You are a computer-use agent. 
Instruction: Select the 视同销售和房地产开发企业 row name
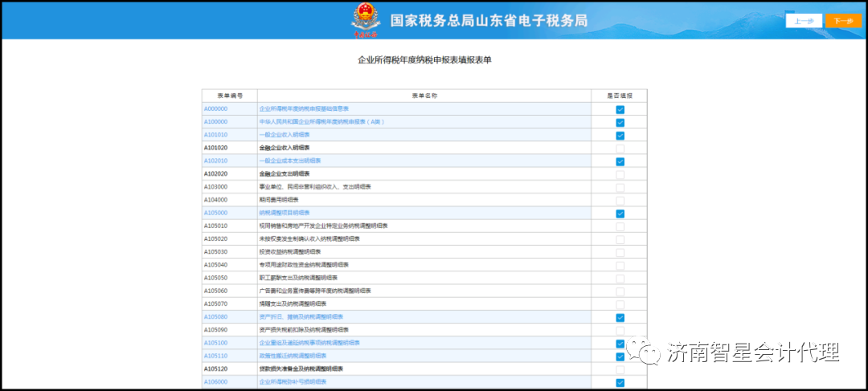click(323, 226)
